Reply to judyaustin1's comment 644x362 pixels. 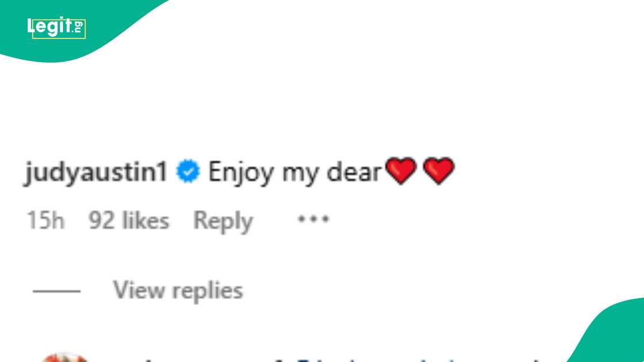[x=223, y=221]
